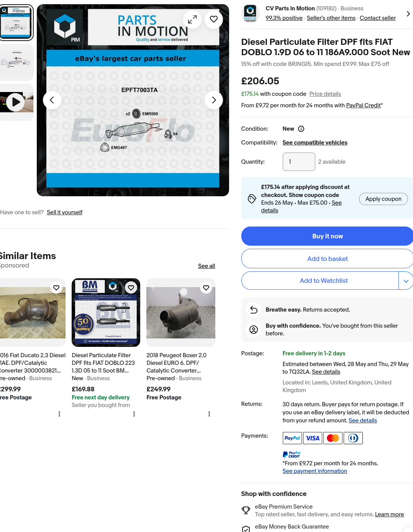Favourite the BM Catalysts DPF listing
Viewport: 413px width, 532px height.
coord(131,287)
